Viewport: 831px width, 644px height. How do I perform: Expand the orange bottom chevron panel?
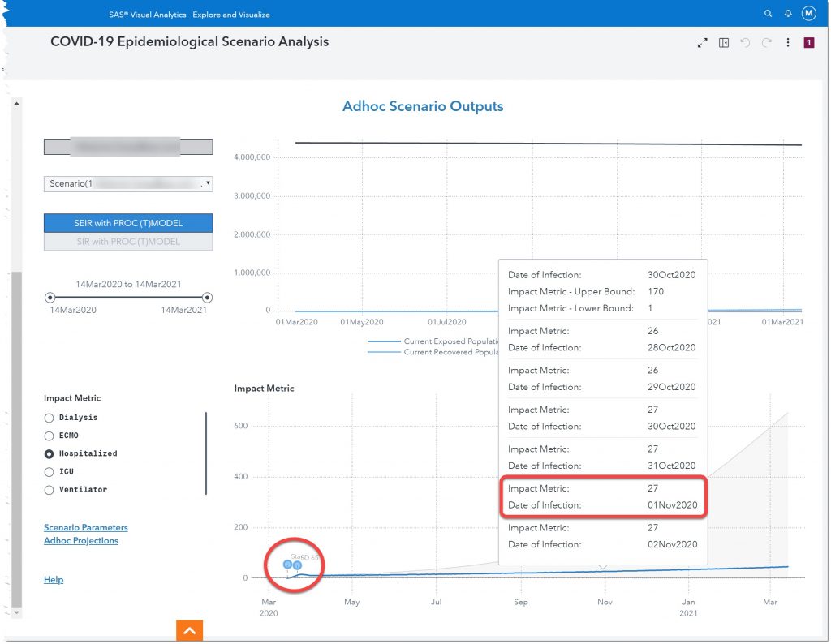tap(189, 630)
